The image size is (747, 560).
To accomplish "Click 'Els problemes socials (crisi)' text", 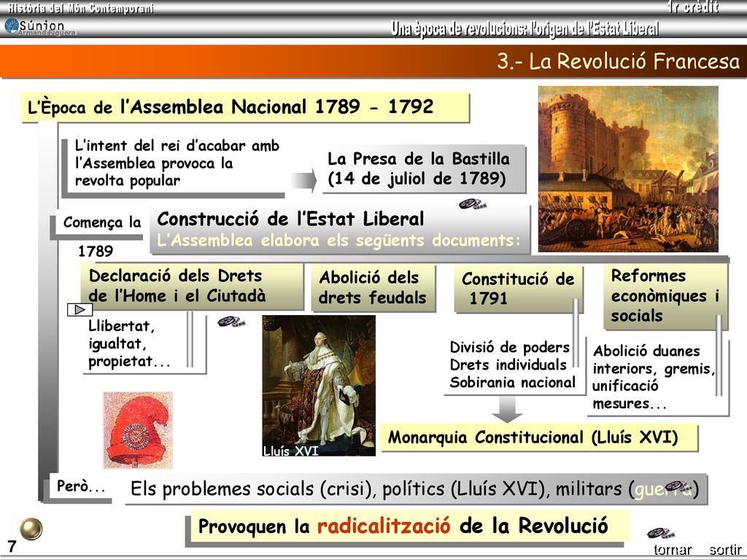I will (x=252, y=489).
